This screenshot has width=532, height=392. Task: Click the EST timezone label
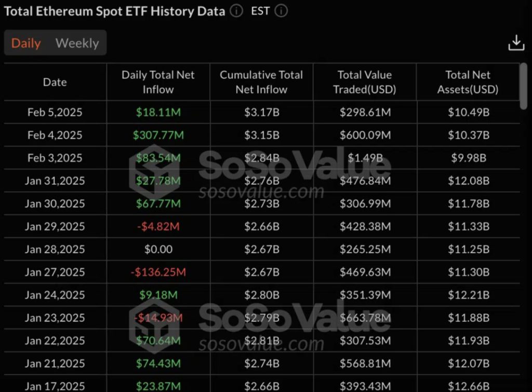pyautogui.click(x=260, y=11)
